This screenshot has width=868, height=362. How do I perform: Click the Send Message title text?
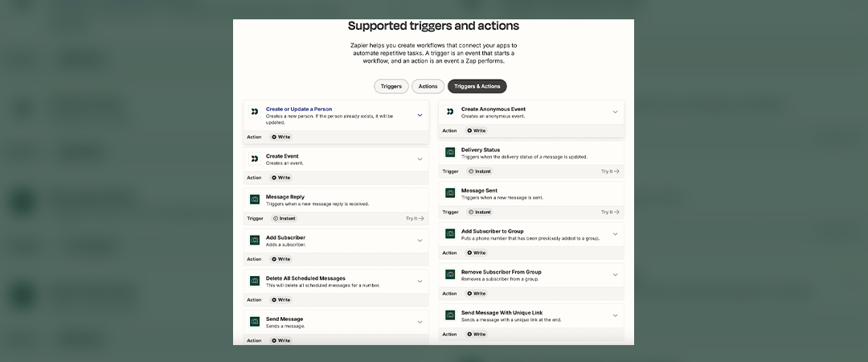click(285, 319)
